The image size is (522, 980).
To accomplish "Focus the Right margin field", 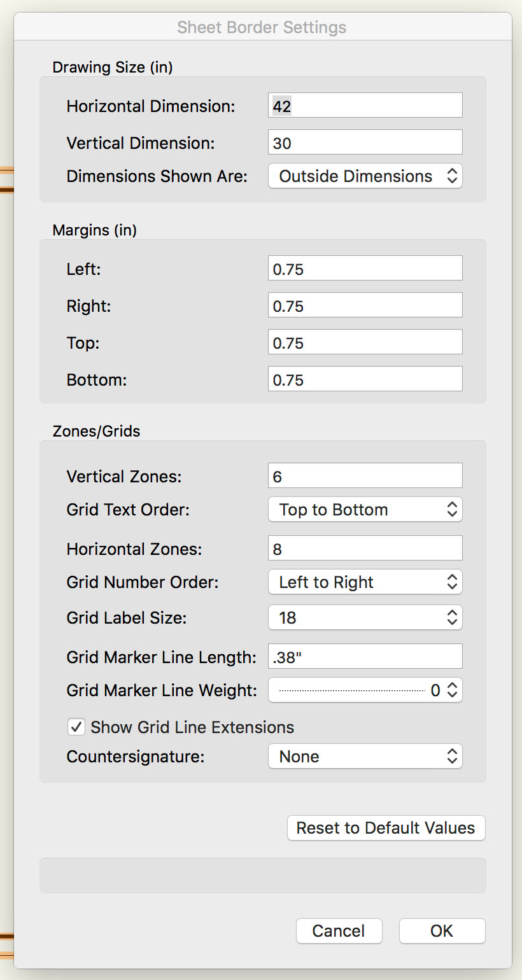I will pos(365,306).
